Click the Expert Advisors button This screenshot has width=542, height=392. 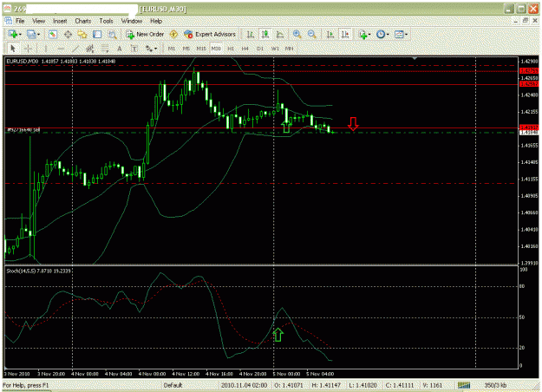[210, 34]
